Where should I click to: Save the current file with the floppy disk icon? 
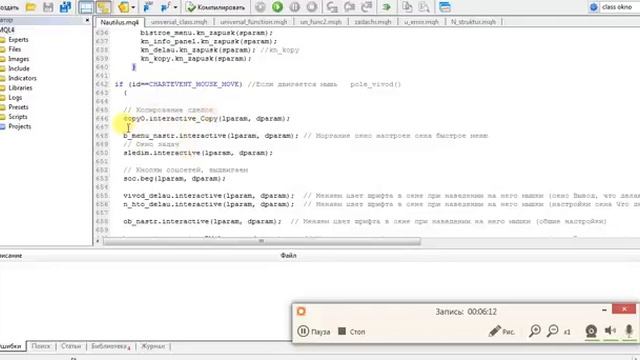coord(48,7)
